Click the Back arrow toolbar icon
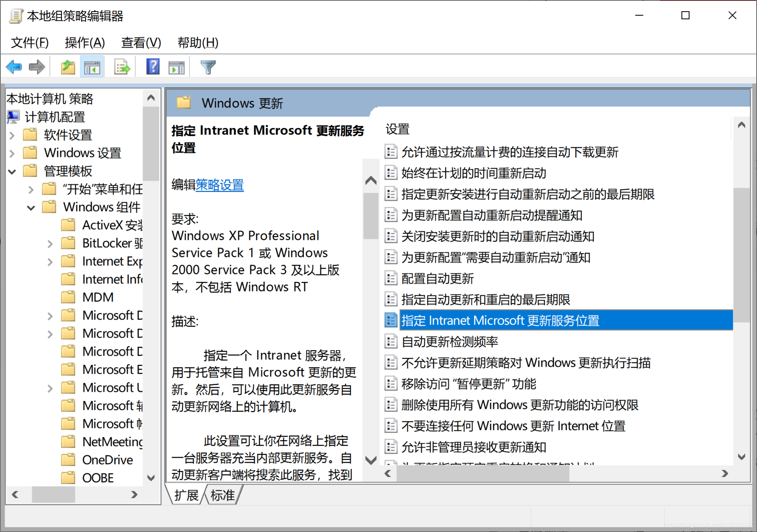The height and width of the screenshot is (532, 757). click(x=14, y=67)
